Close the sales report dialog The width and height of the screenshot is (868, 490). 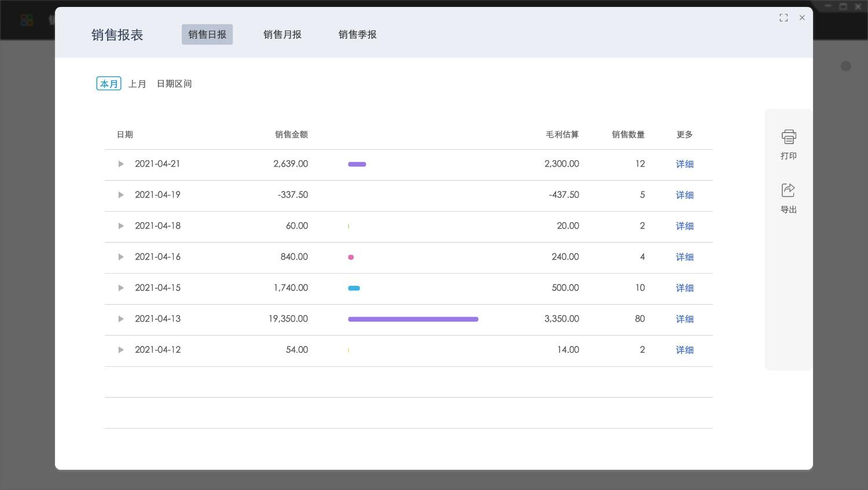802,18
